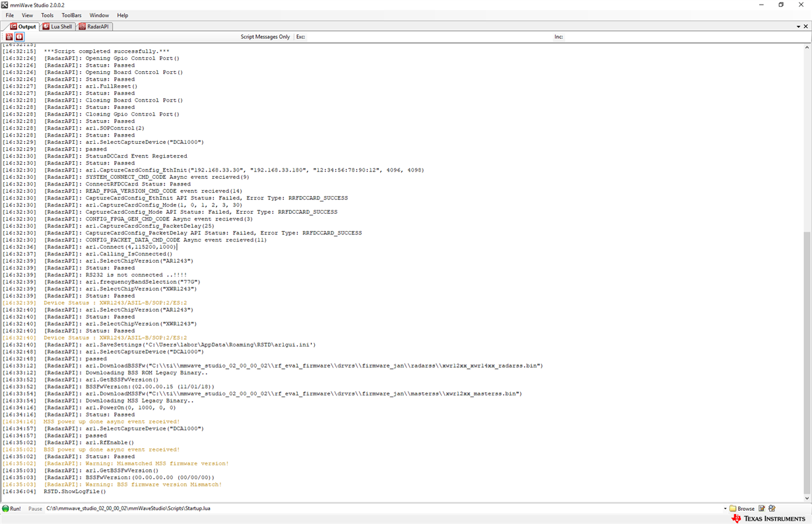Click the 'ar1.Connect(4,115200,1000)' log line

[x=131, y=247]
